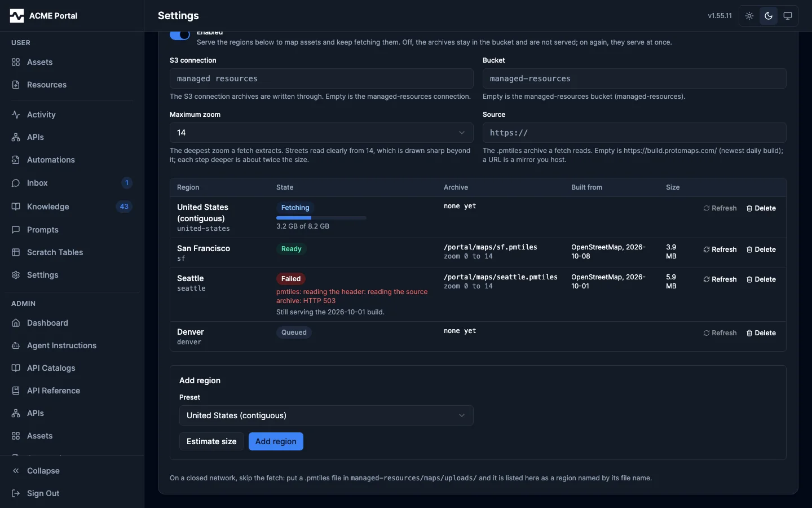Switch to light theme sun icon
The height and width of the screenshot is (508, 812).
pyautogui.click(x=749, y=16)
